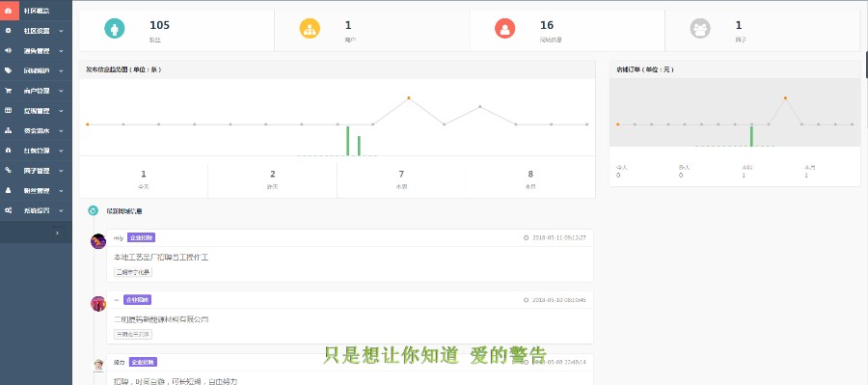Click the sitemap icon for 资金流水
Viewport: 868px width, 385px height.
[x=8, y=130]
